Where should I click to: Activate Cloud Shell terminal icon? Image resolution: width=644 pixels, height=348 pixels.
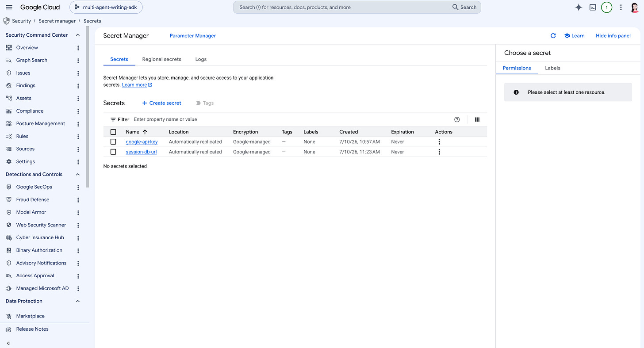(x=593, y=7)
